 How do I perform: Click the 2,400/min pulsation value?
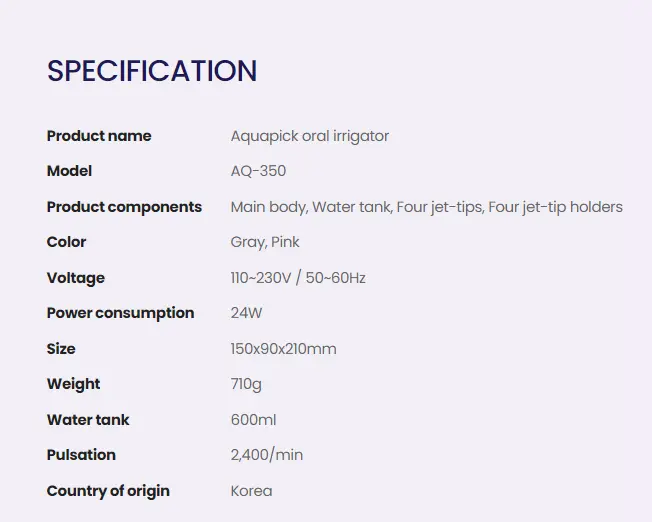267,455
